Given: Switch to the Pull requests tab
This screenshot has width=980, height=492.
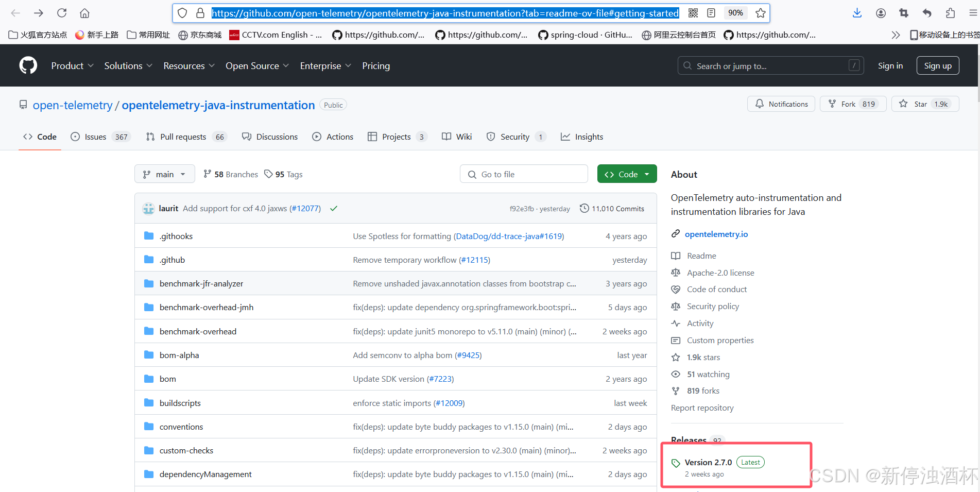Looking at the screenshot, I should pos(183,137).
